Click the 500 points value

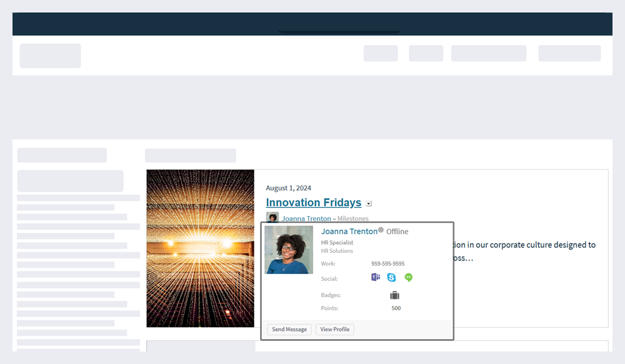(x=396, y=308)
